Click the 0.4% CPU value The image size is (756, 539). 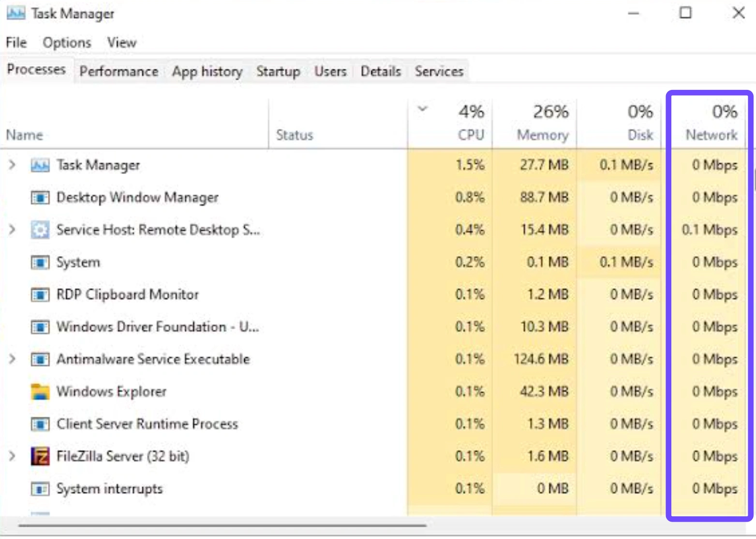470,230
